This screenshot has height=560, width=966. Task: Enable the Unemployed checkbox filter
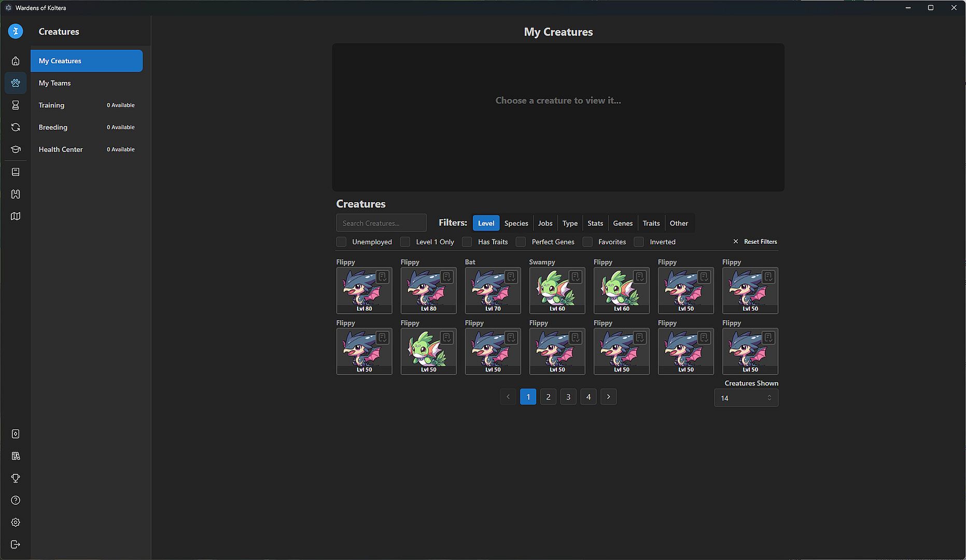(x=341, y=242)
